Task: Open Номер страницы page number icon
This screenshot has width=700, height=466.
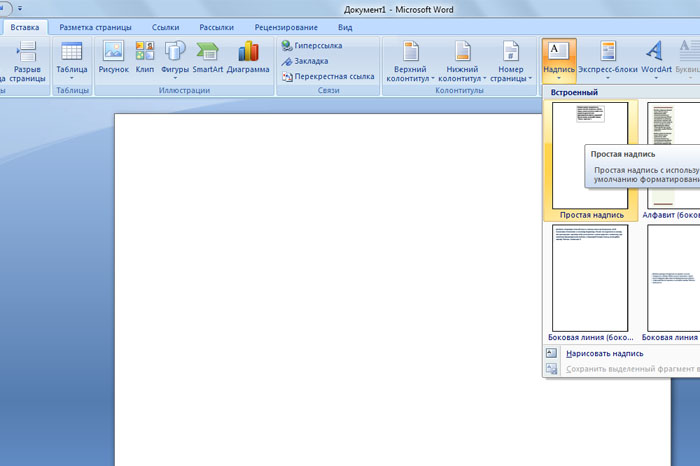Action: [x=511, y=51]
